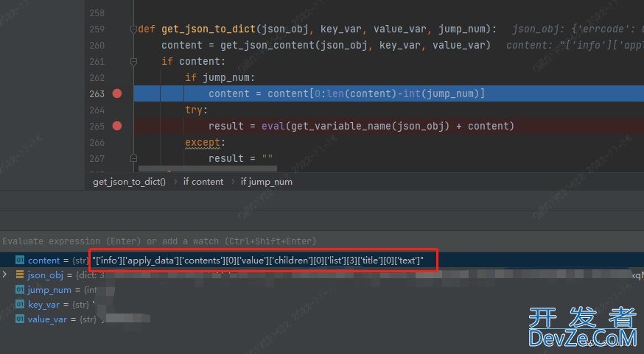Image resolution: width=644 pixels, height=354 pixels.
Task: Click the key_var variable type icon
Action: [x=20, y=304]
